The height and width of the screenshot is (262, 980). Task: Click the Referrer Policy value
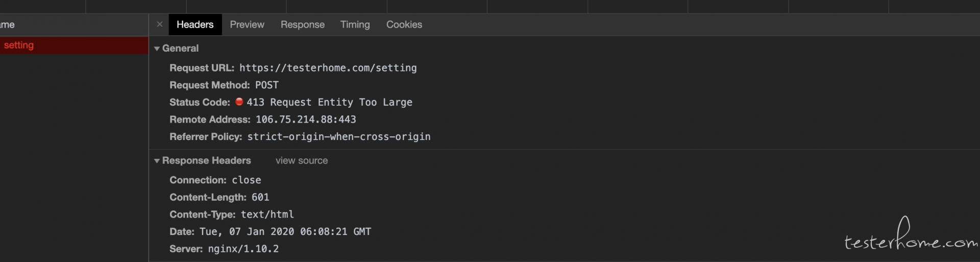[x=339, y=137]
